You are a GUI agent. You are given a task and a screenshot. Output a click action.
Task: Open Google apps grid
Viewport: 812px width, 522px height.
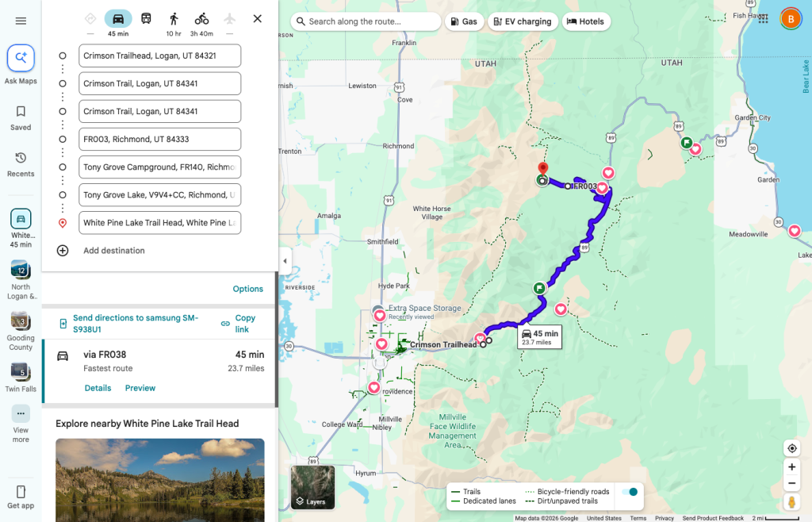click(x=764, y=19)
